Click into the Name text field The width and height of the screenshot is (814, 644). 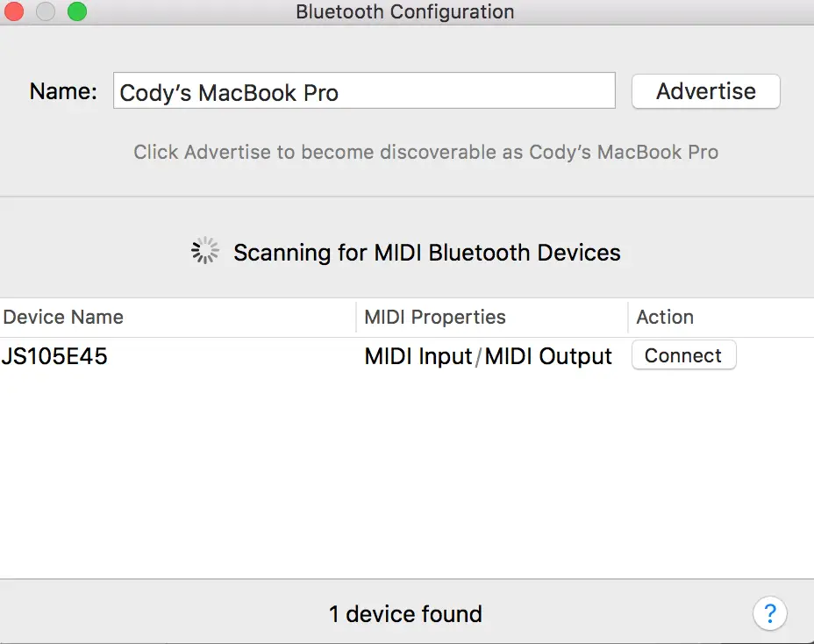point(364,91)
